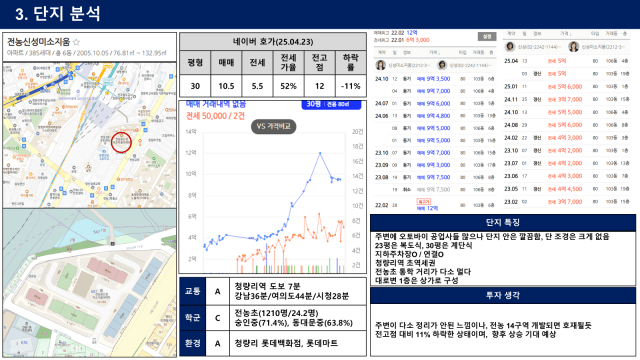The height and width of the screenshot is (360, 640).
Task: Click the 교통 category label
Action: pos(193,291)
